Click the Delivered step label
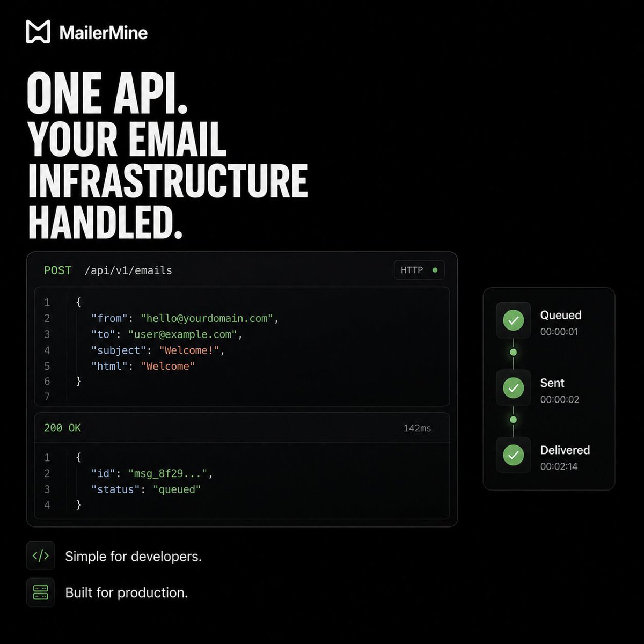This screenshot has height=644, width=644. click(565, 450)
